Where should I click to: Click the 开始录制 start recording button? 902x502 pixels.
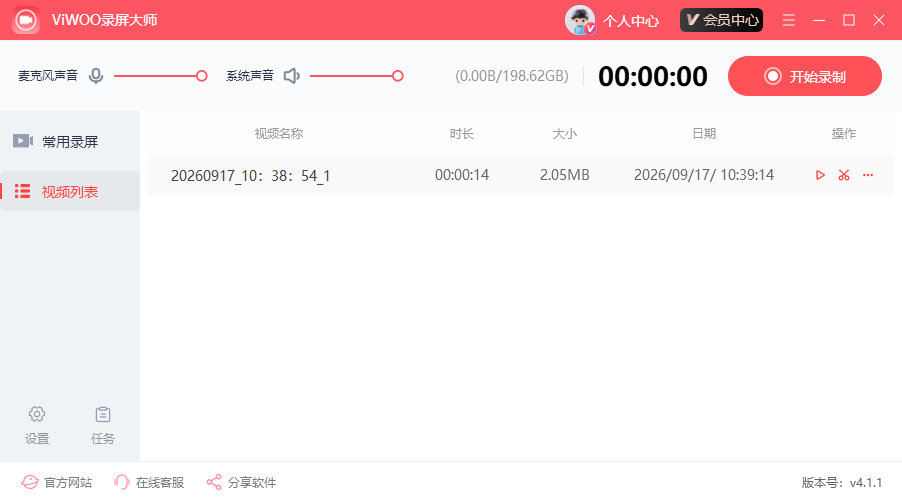coord(805,76)
